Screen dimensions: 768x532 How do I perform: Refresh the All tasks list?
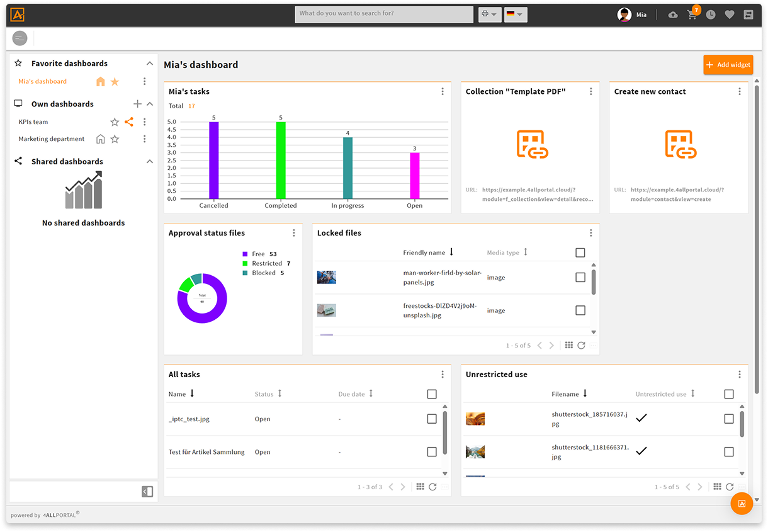432,487
